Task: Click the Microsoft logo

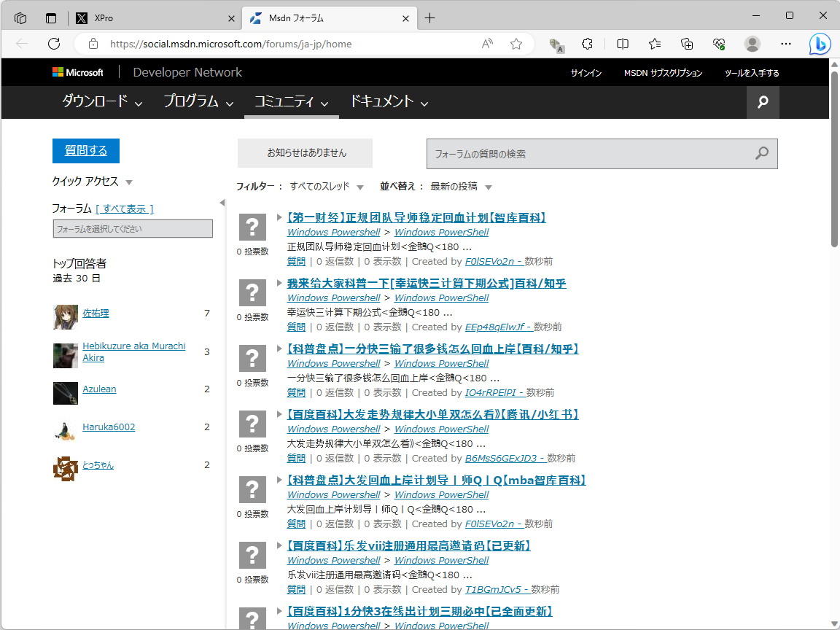Action: 79,71
